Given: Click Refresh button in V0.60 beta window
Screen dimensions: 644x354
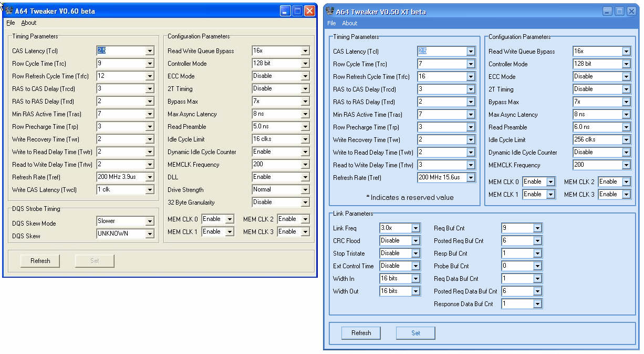Looking at the screenshot, I should [x=40, y=261].
